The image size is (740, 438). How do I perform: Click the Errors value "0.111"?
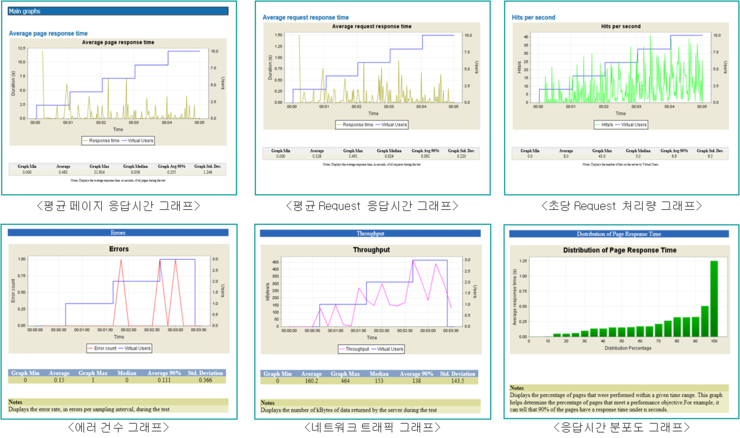point(164,380)
